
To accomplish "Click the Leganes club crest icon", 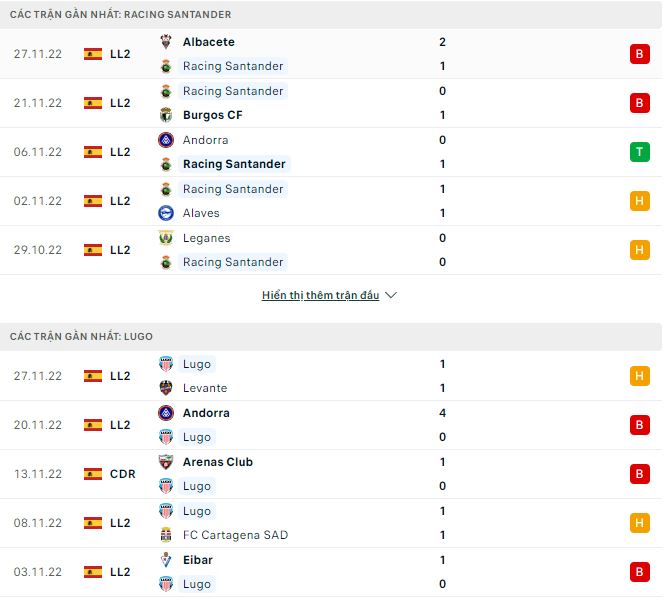I will [x=166, y=238].
